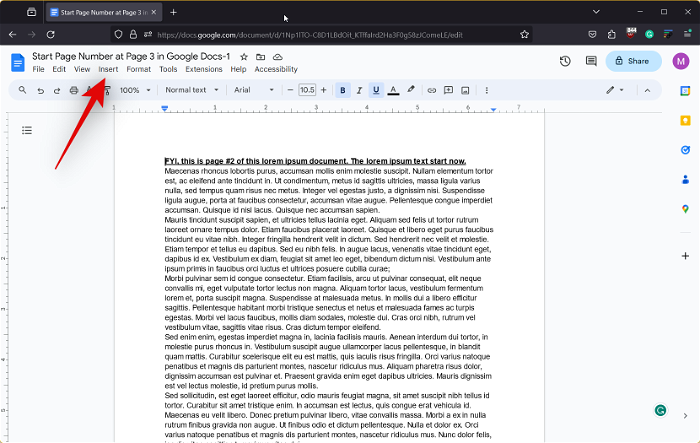
Task: Open the browser extensions puzzle icon
Action: [x=612, y=34]
